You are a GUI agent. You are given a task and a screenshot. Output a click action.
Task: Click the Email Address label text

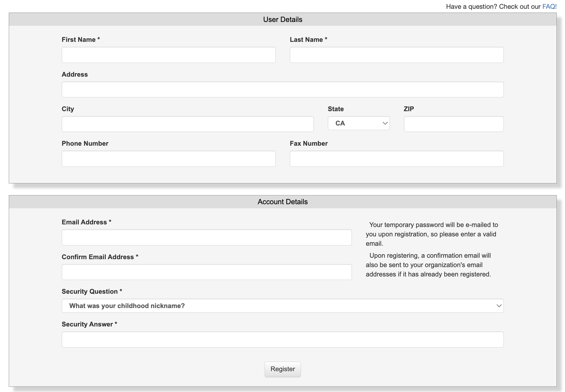(x=84, y=222)
